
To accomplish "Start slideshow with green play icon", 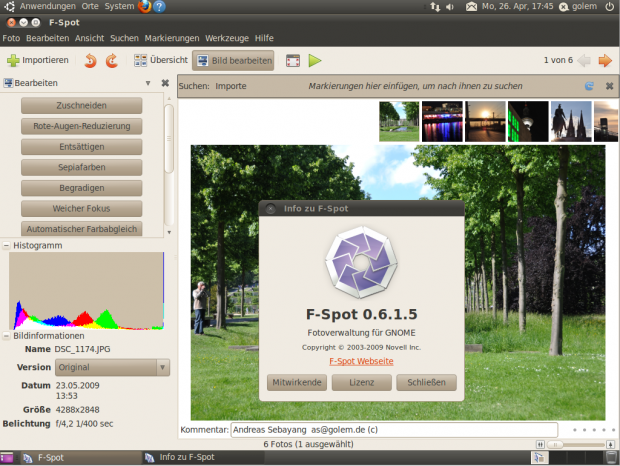I will [315, 61].
